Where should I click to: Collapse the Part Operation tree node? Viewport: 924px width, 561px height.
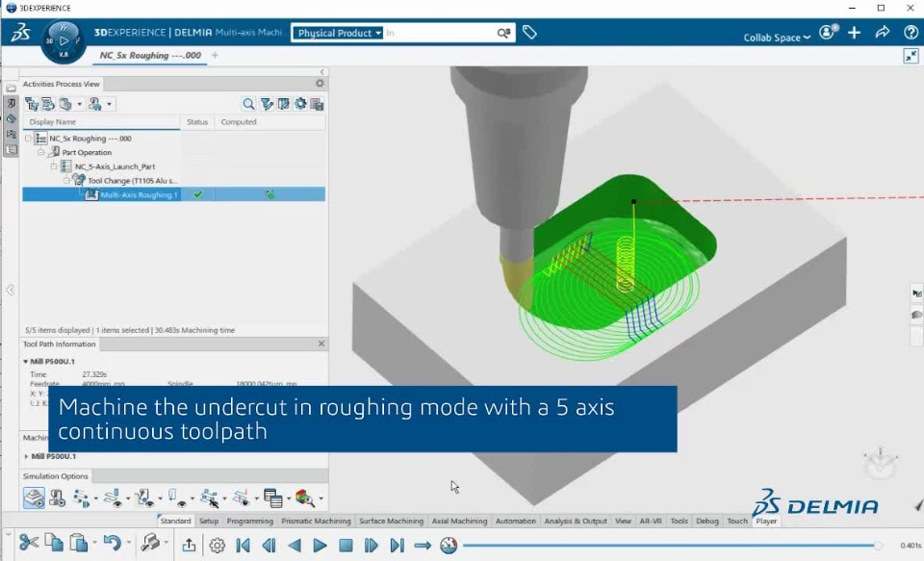click(x=40, y=152)
